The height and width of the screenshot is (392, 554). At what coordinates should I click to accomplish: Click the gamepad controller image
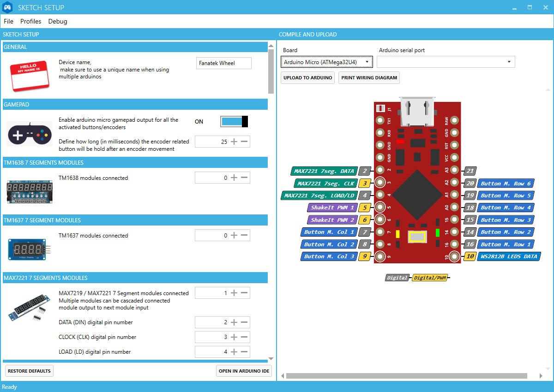point(30,134)
